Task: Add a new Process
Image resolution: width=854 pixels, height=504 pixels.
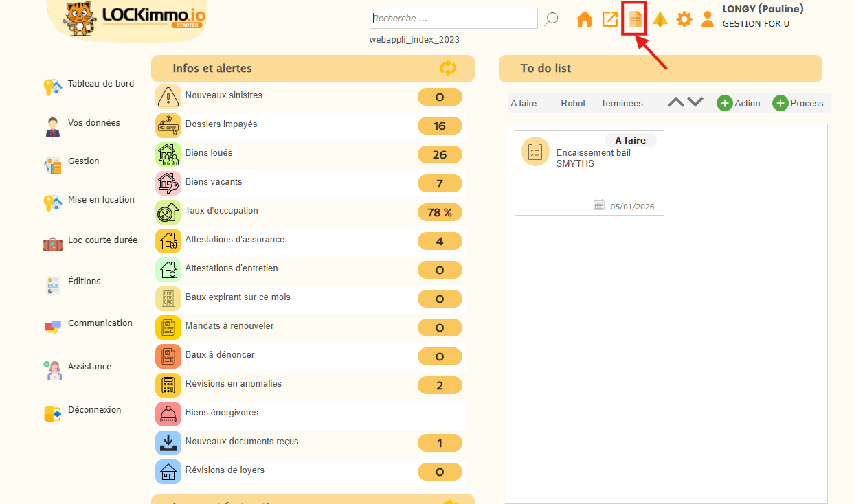Action: coord(798,103)
